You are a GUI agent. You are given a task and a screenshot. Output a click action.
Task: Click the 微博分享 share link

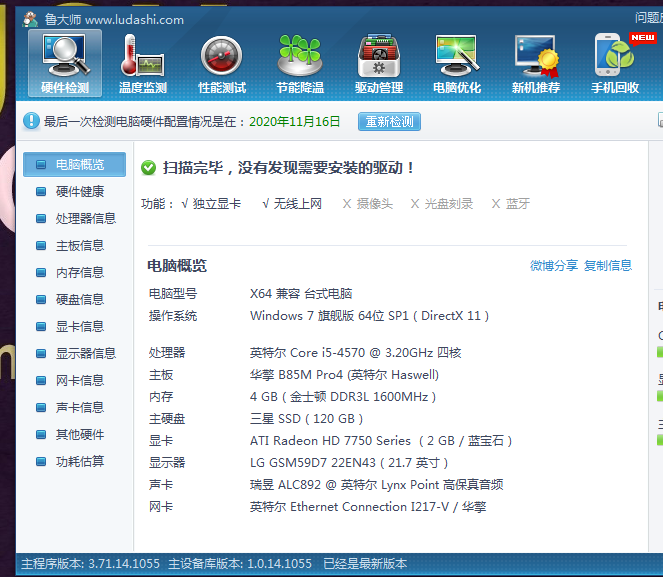[x=554, y=265]
